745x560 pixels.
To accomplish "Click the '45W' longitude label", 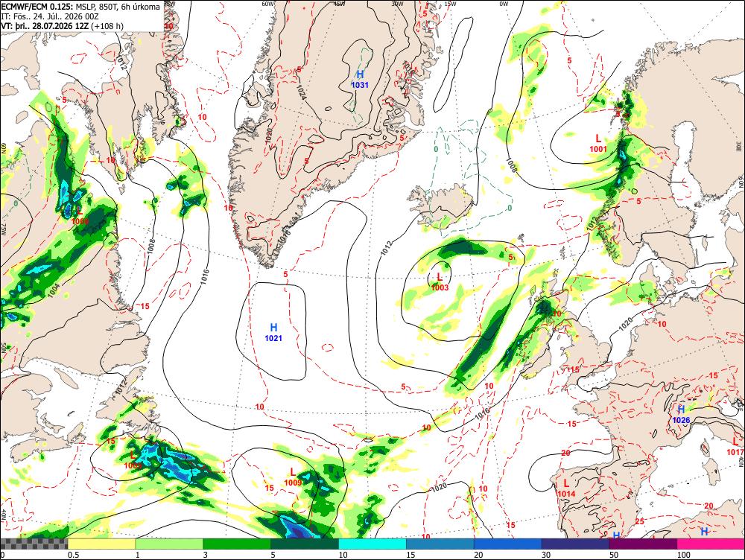I will click(x=339, y=3).
